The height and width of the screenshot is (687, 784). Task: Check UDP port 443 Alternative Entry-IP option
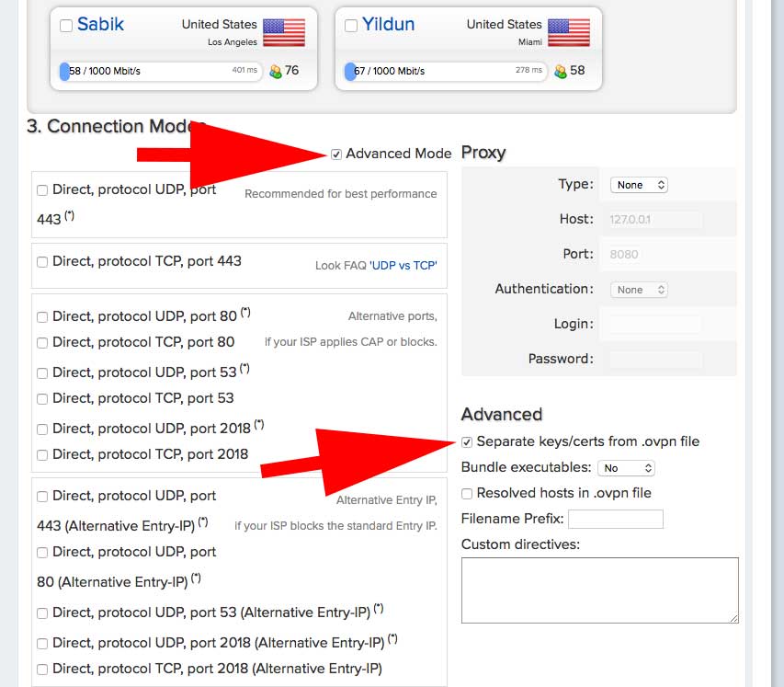[x=42, y=497]
